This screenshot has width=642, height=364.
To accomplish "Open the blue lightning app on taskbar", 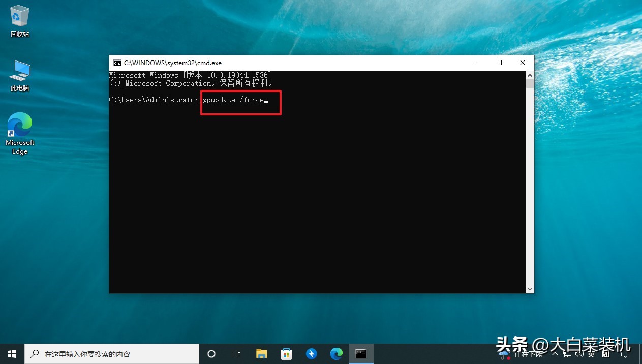I will (x=311, y=354).
